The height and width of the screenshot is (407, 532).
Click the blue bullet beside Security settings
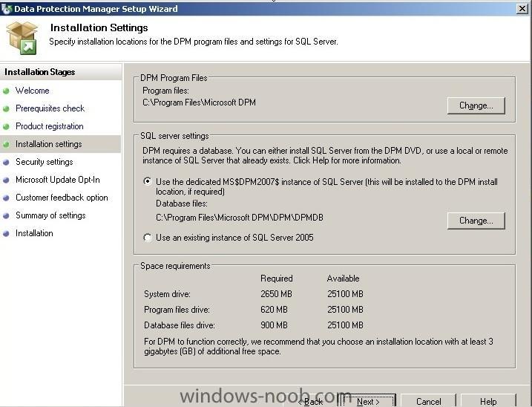click(6, 162)
